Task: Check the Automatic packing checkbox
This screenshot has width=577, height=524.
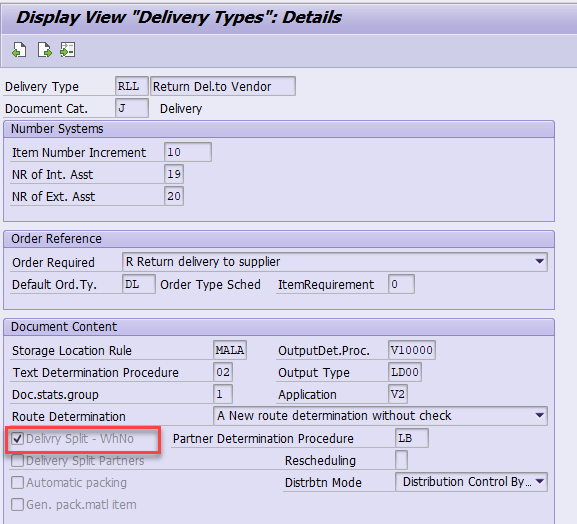Action: tap(17, 482)
